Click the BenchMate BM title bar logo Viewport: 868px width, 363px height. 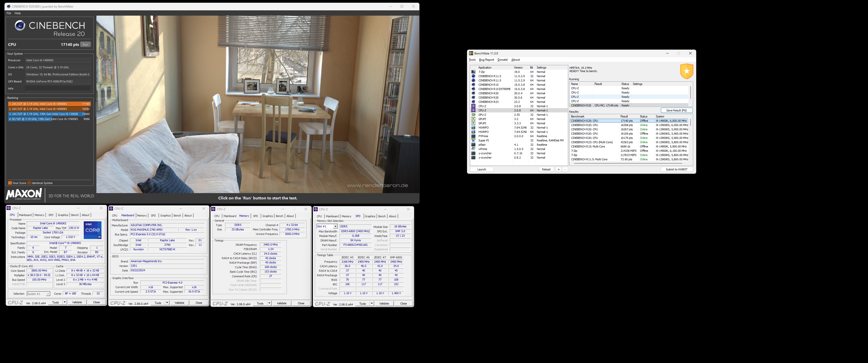click(471, 53)
